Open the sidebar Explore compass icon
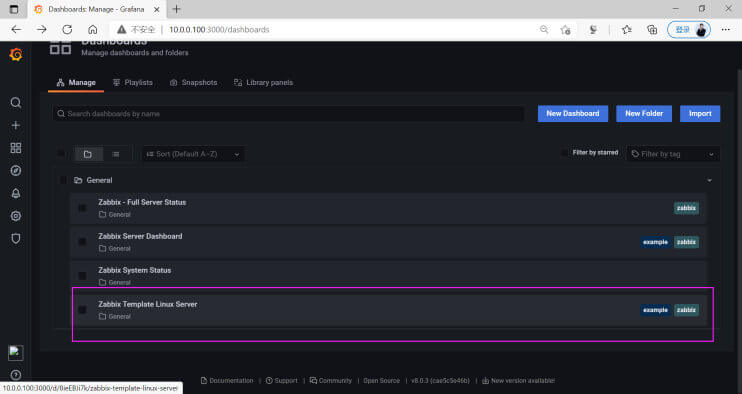742x394 pixels. [16, 171]
